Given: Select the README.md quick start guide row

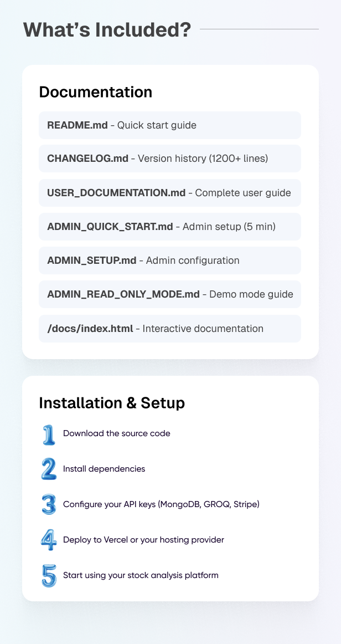Looking at the screenshot, I should [x=169, y=125].
